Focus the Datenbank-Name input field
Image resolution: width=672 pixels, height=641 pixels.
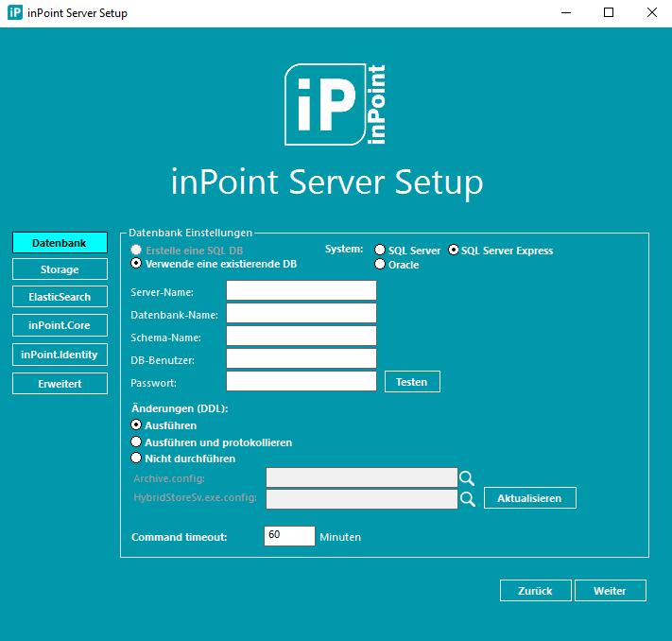(x=302, y=313)
